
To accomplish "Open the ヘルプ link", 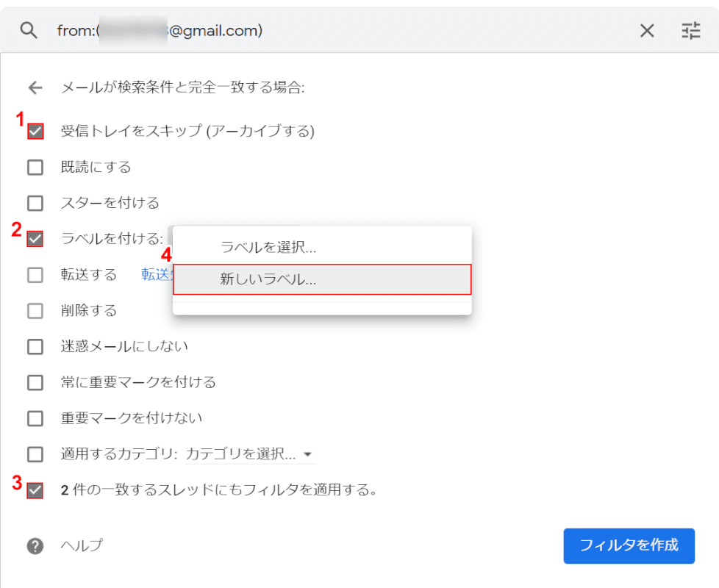I will coord(82,545).
